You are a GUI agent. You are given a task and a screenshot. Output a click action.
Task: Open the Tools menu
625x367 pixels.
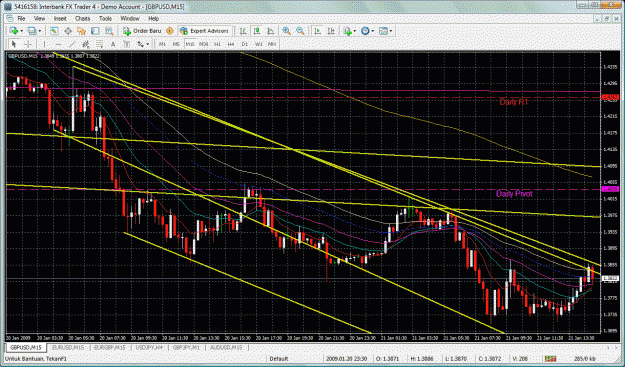click(105, 19)
